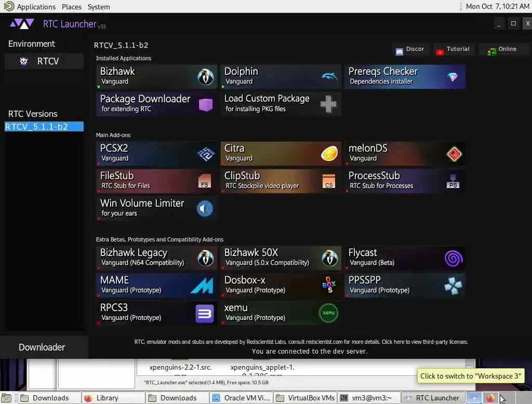Click RPCS3 purple icon

205,314
